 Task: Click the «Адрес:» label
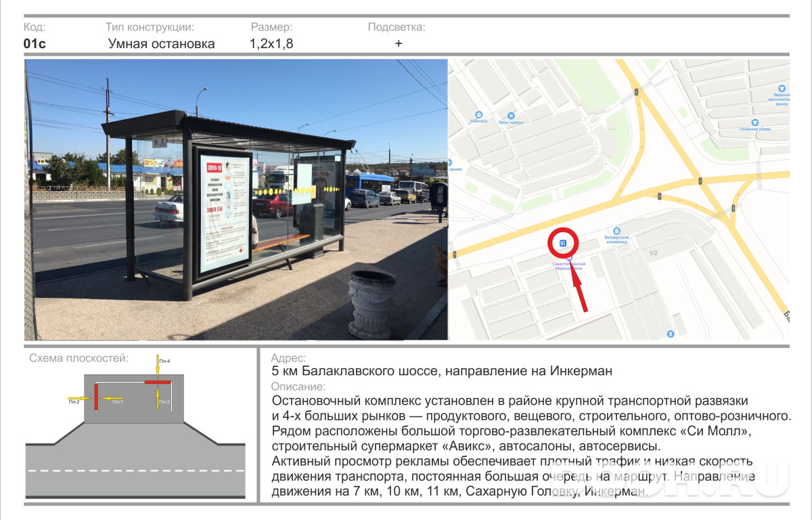[x=288, y=358]
